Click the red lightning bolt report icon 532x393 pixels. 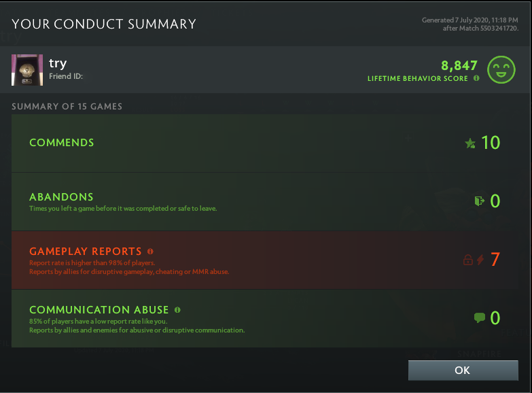click(x=480, y=260)
